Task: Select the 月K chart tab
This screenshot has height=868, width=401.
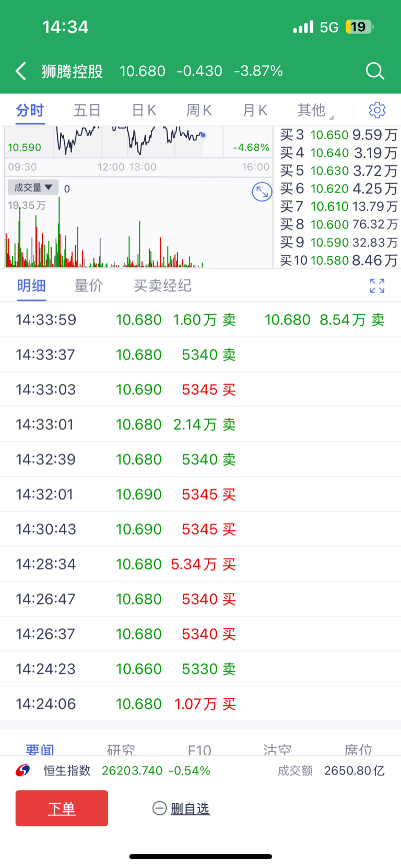Action: [255, 110]
